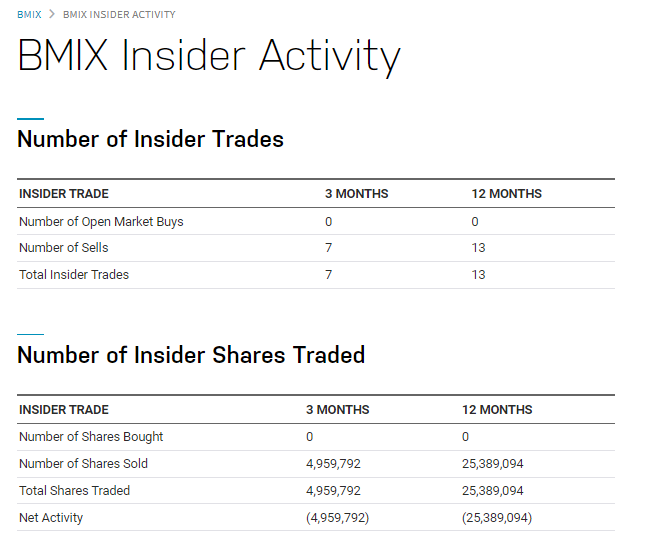Select the 12 MONTHS column header in trades table
The width and height of the screenshot is (651, 551).
pos(507,193)
